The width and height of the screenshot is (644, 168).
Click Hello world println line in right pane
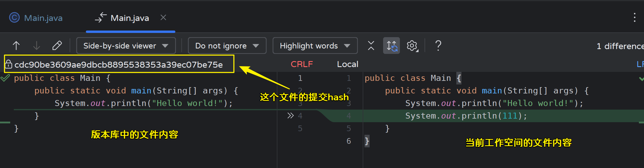[494, 103]
